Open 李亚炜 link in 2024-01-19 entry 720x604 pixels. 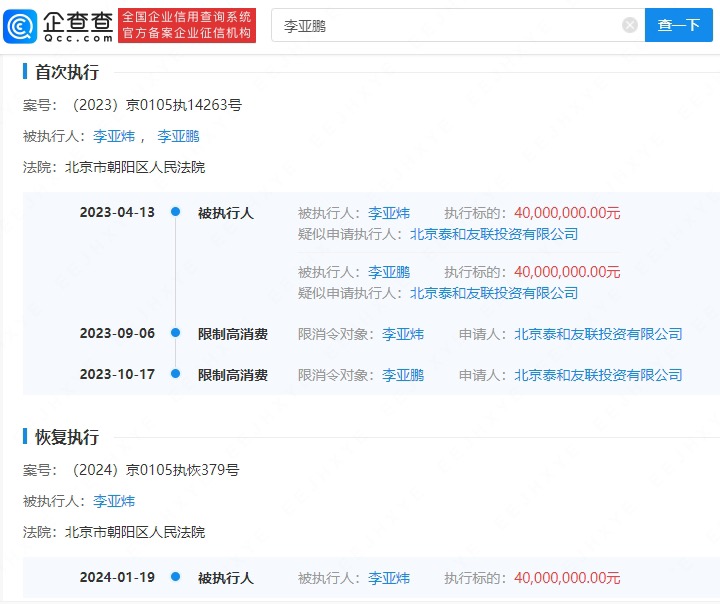pyautogui.click(x=388, y=578)
